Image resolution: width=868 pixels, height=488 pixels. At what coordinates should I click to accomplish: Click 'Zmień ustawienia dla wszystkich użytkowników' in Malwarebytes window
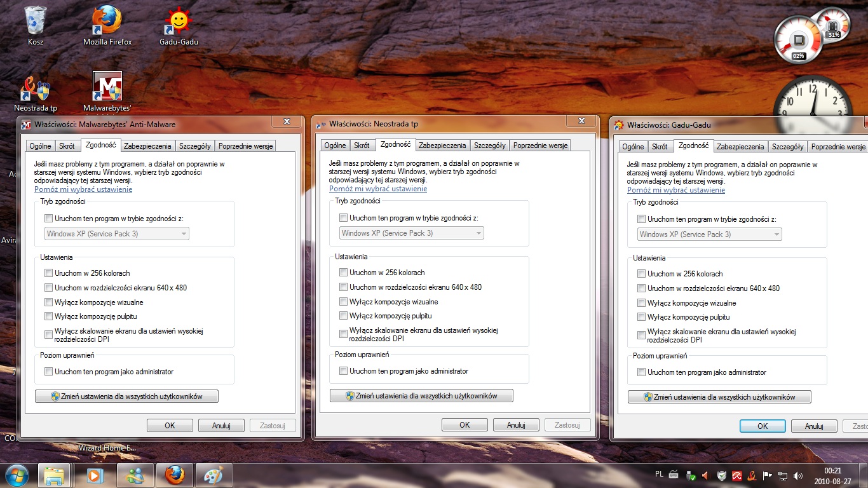coord(126,396)
